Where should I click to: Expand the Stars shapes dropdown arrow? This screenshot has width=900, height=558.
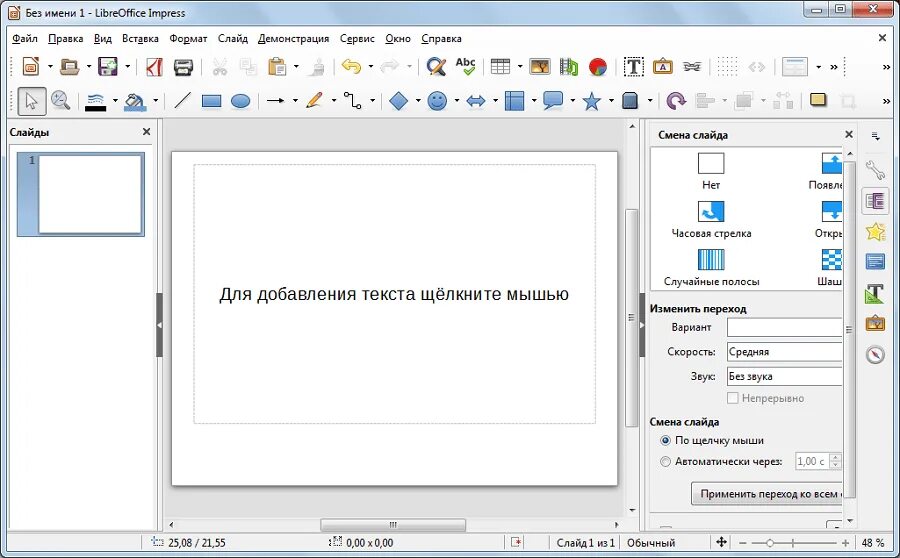(x=611, y=102)
